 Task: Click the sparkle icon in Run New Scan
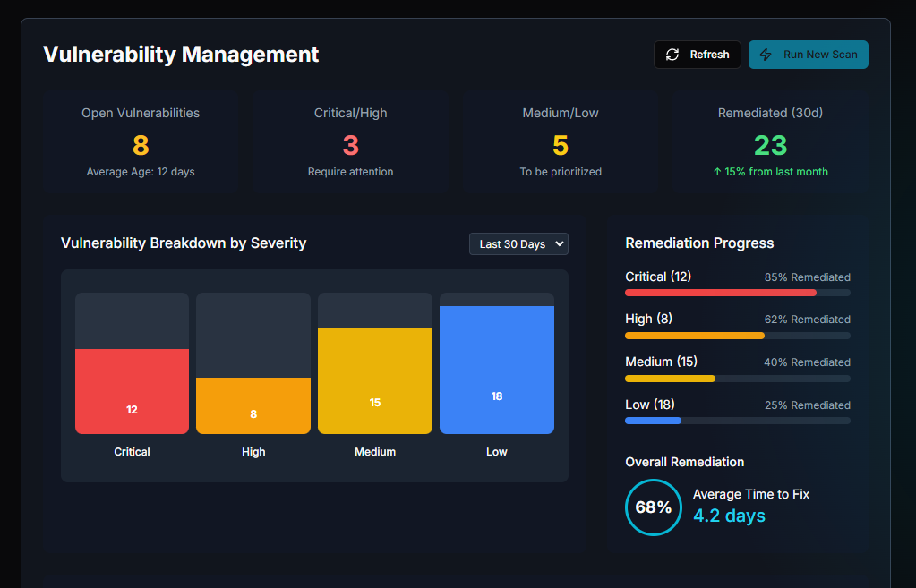click(x=766, y=55)
